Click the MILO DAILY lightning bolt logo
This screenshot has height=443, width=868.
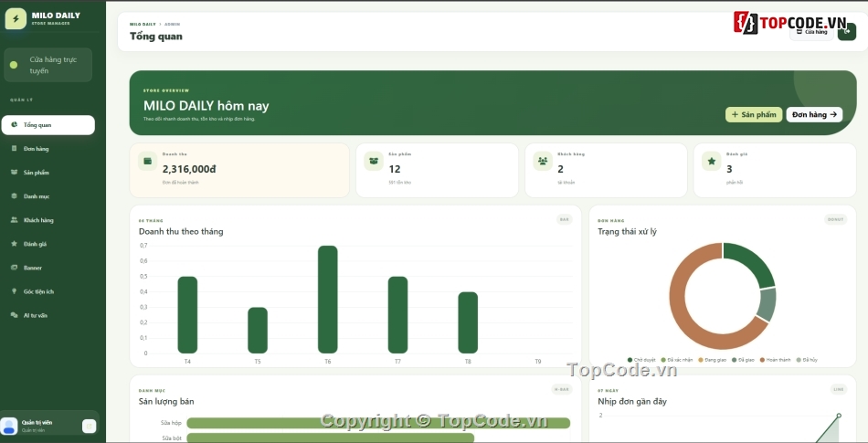[16, 19]
